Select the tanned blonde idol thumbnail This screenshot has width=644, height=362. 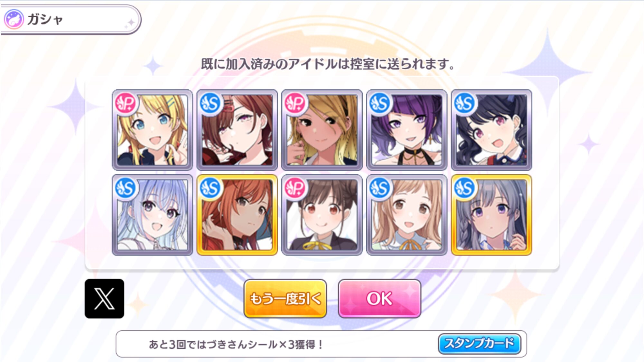pyautogui.click(x=322, y=130)
